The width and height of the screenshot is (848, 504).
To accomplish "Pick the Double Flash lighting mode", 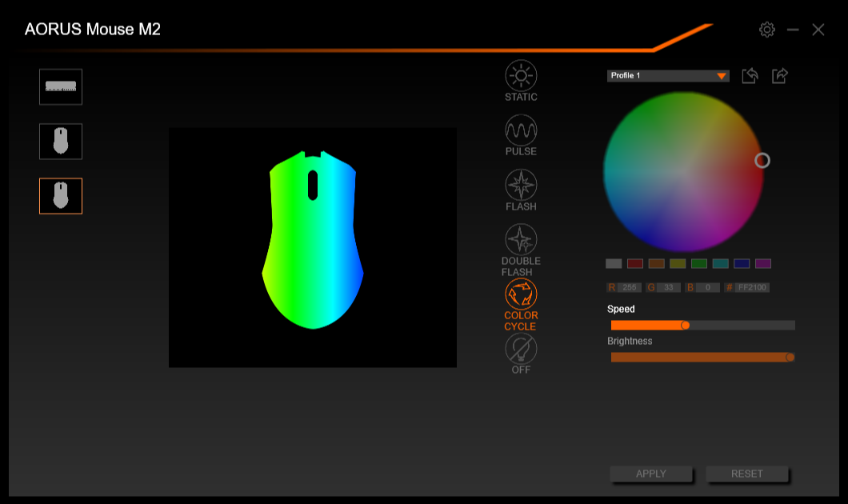I will (521, 250).
